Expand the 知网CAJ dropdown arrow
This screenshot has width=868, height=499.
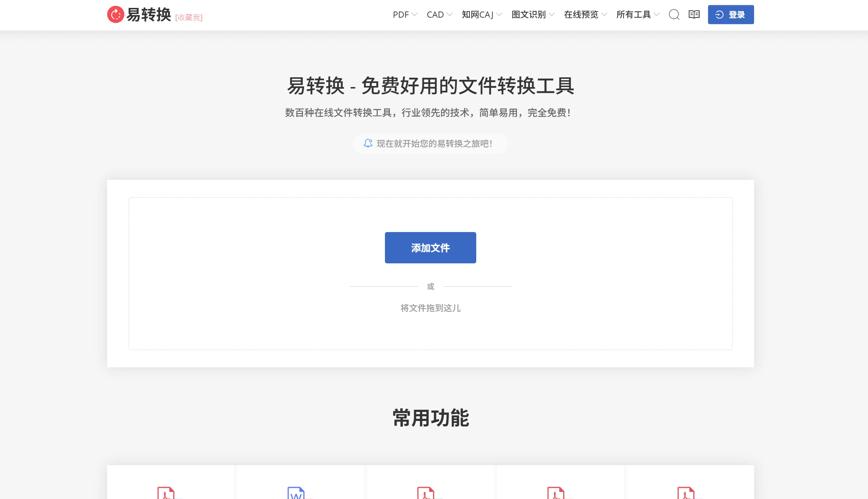pyautogui.click(x=499, y=15)
